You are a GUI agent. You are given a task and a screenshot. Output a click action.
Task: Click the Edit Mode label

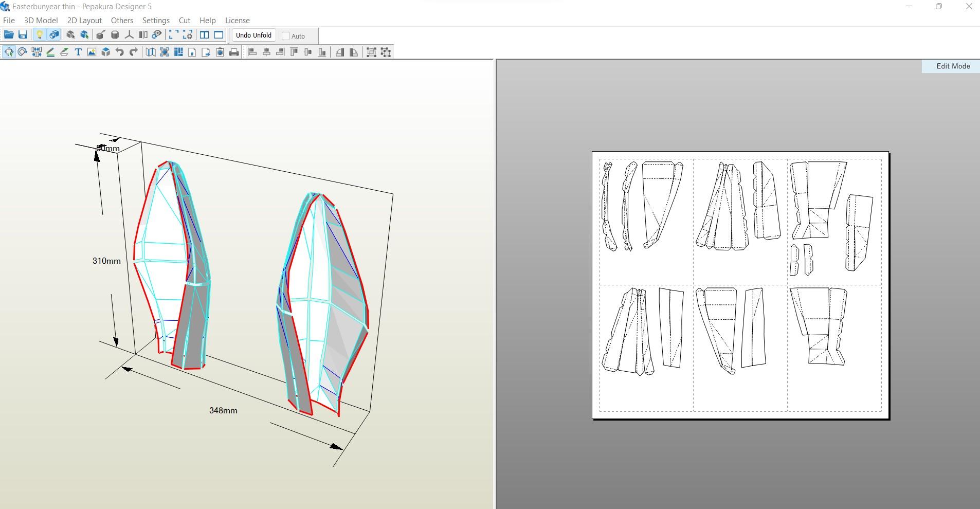coord(953,66)
